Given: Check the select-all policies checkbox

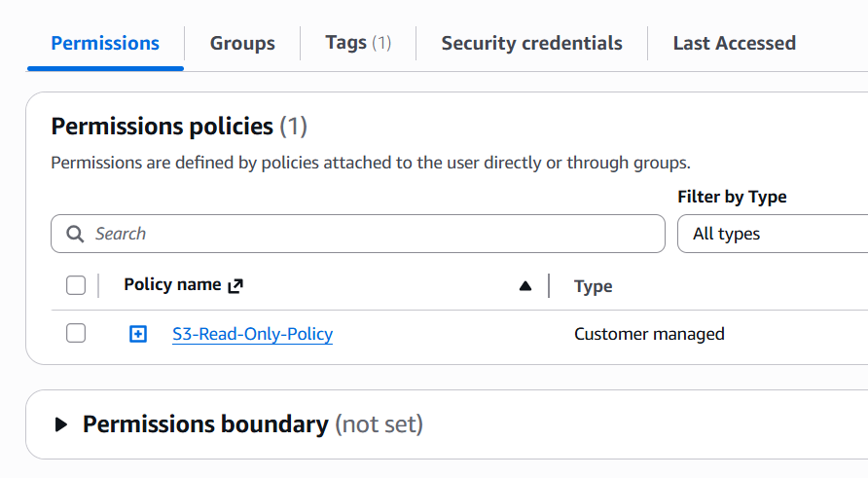Looking at the screenshot, I should click(x=76, y=285).
